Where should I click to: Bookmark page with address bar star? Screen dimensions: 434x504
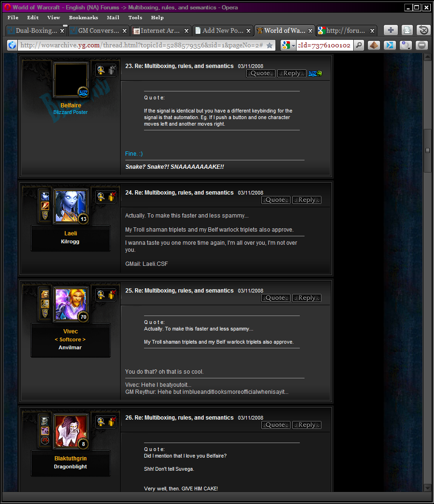(270, 45)
